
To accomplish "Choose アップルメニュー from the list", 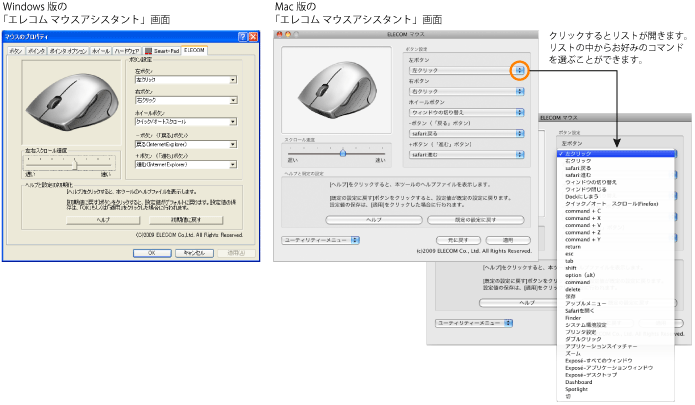I will click(616, 304).
